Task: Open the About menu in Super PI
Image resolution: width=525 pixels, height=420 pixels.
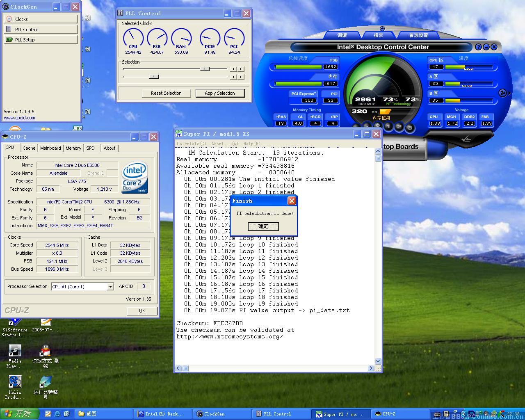Action: 224,144
